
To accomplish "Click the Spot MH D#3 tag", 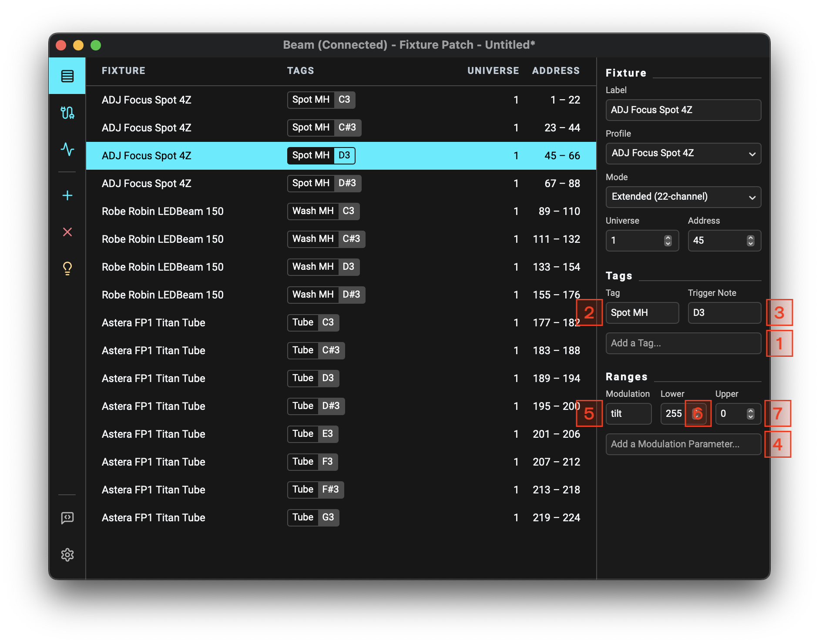I will coord(324,184).
